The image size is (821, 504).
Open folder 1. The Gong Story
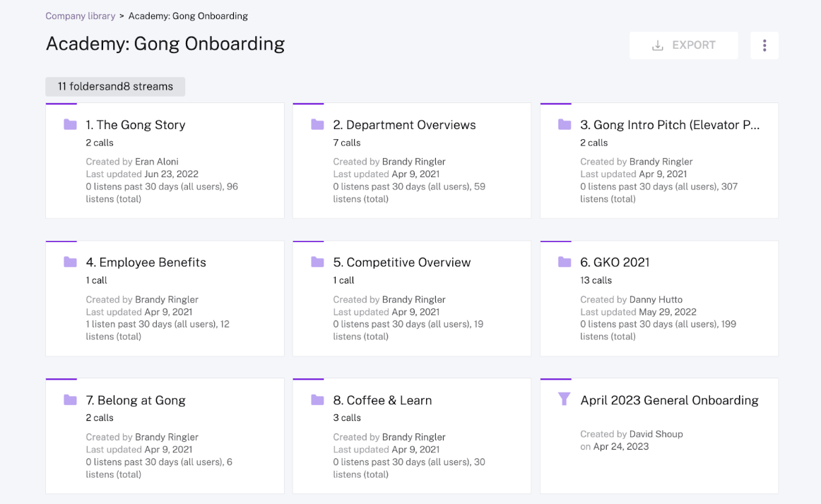pyautogui.click(x=136, y=124)
